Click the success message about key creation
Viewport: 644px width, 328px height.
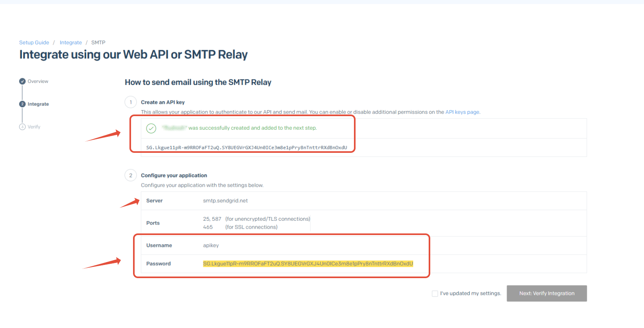click(239, 128)
